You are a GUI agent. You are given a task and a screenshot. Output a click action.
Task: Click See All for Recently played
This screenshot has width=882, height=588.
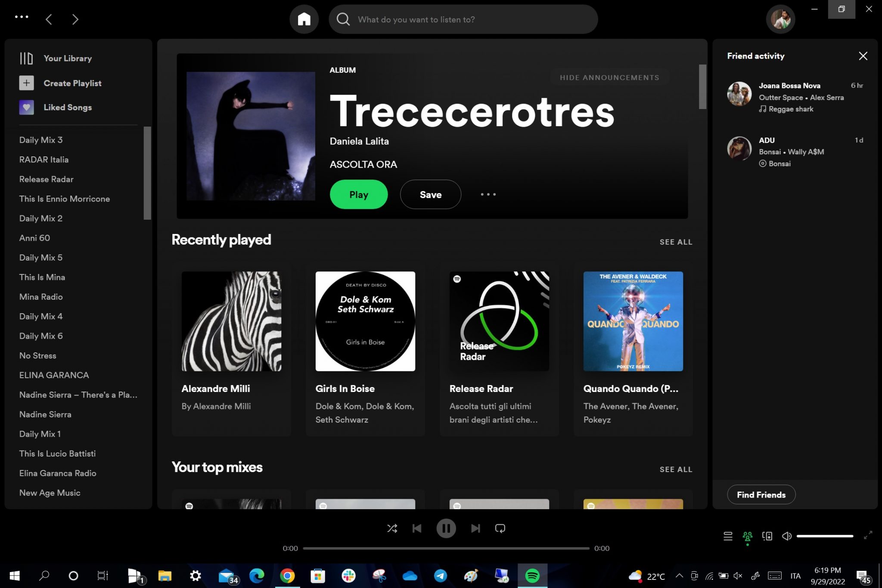coord(675,242)
